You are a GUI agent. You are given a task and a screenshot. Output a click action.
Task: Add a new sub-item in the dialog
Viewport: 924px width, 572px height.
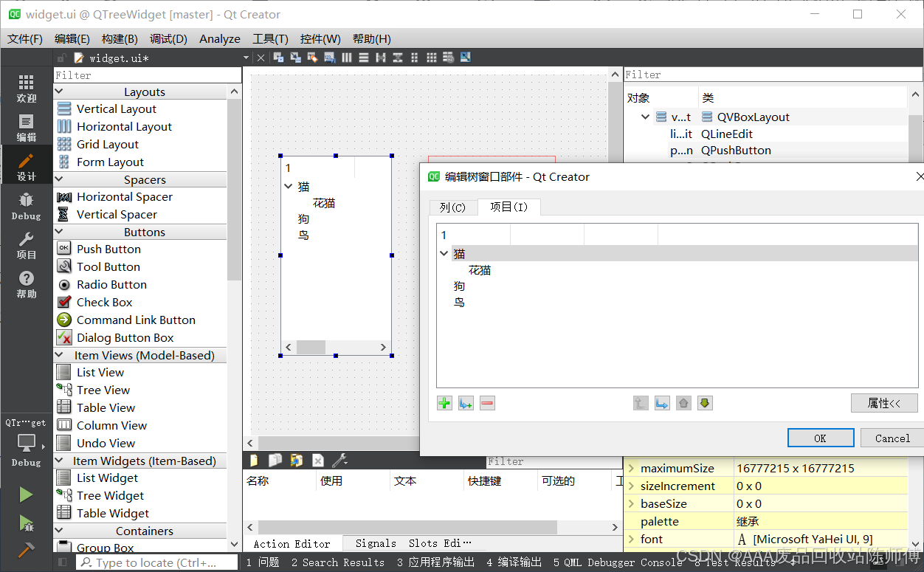point(466,403)
